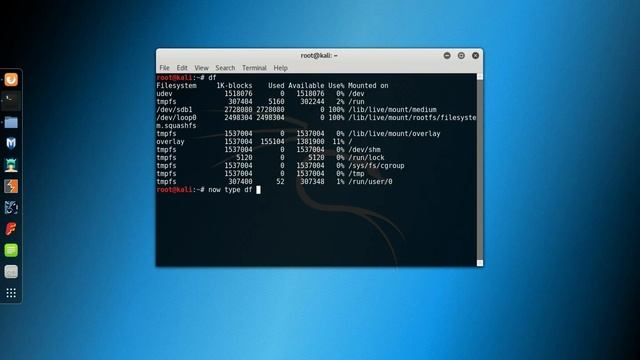Click '/dev/loop0' in the df output
Screen dimensions: 640x360
176,118
